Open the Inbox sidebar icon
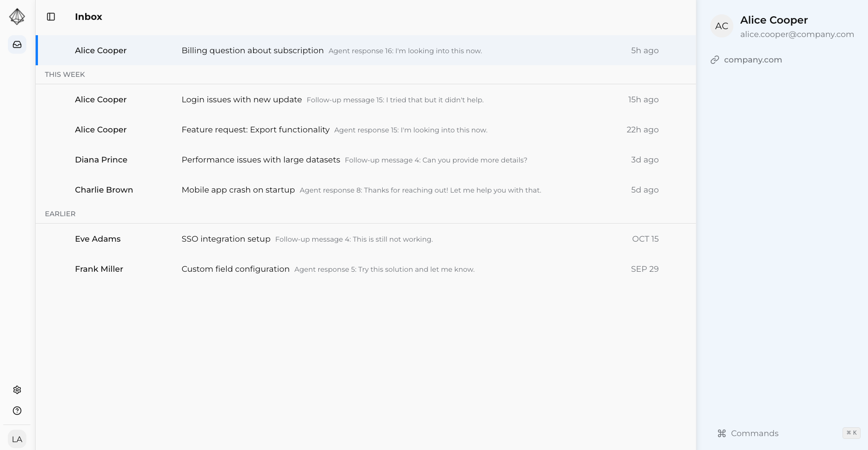 click(x=17, y=44)
